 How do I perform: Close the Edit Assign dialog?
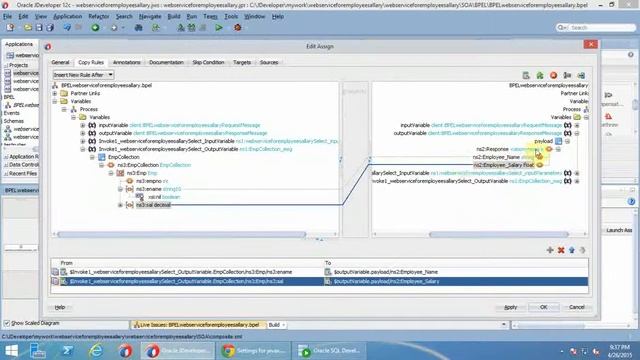tap(591, 44)
